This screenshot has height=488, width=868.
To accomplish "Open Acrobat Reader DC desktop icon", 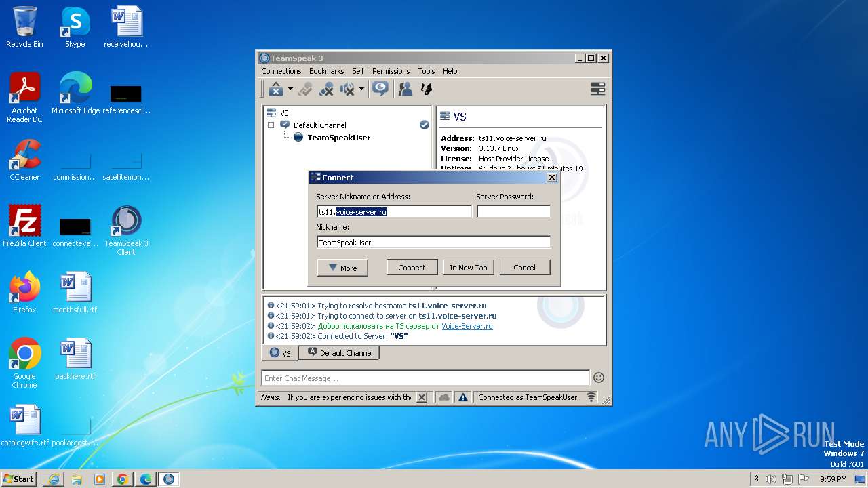I will [x=24, y=98].
